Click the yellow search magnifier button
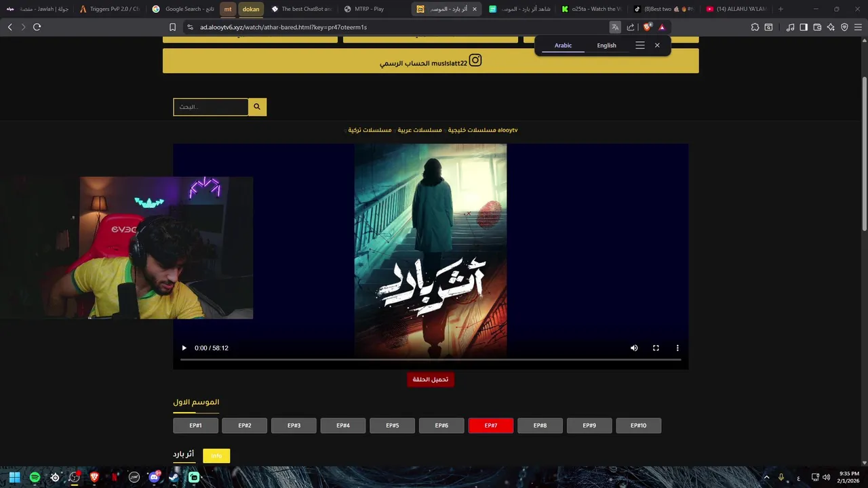Image resolution: width=868 pixels, height=488 pixels. [257, 106]
